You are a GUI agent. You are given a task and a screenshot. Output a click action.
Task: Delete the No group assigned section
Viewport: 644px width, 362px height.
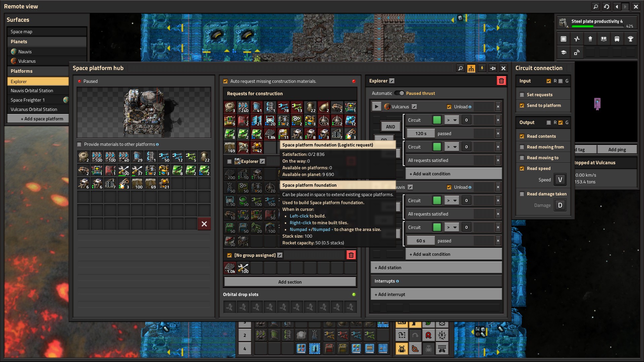coord(351,255)
